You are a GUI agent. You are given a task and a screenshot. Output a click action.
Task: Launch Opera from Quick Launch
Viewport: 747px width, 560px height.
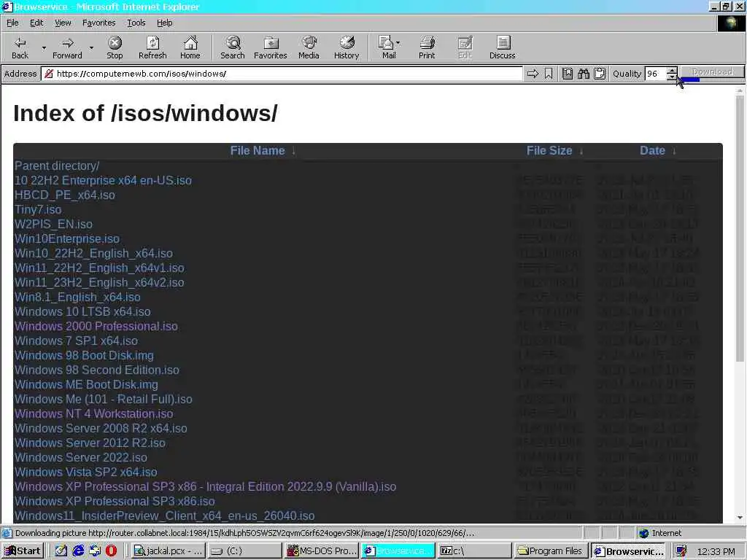[x=111, y=551]
